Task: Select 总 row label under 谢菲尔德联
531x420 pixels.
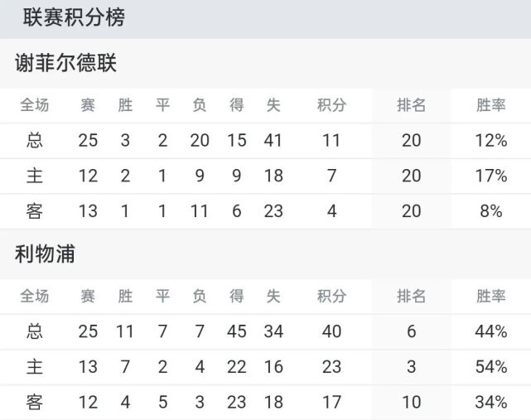Action: coord(35,141)
